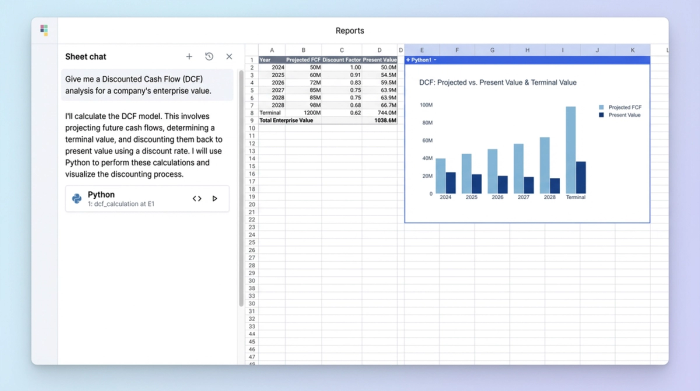Click the 'Year' header cell
Viewport: 700px width, 391px height.
tap(272, 60)
